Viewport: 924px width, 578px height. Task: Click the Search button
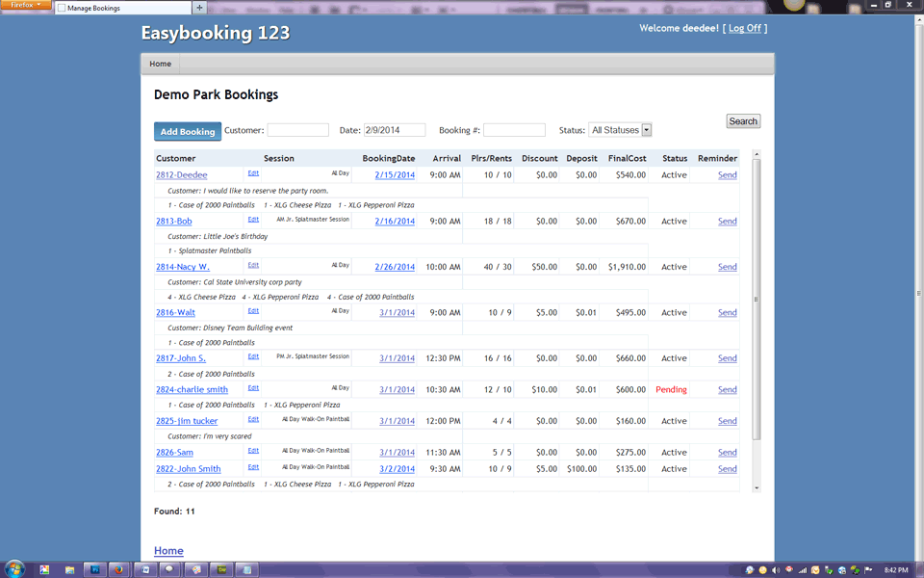pyautogui.click(x=743, y=121)
